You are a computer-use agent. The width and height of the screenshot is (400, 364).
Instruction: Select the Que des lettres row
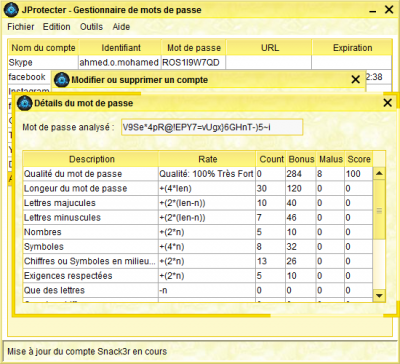coord(198,290)
